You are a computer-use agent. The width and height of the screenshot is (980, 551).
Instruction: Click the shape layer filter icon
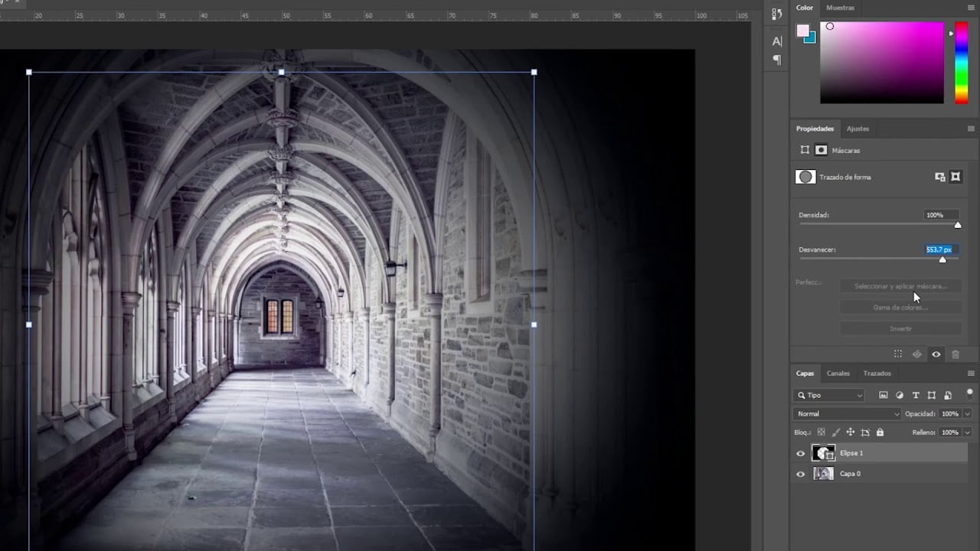click(x=932, y=395)
